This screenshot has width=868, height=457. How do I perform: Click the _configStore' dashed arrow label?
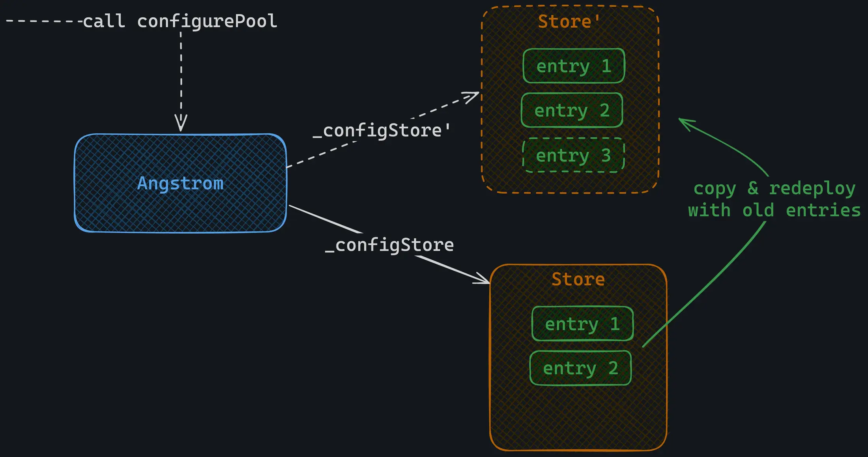pos(382,130)
